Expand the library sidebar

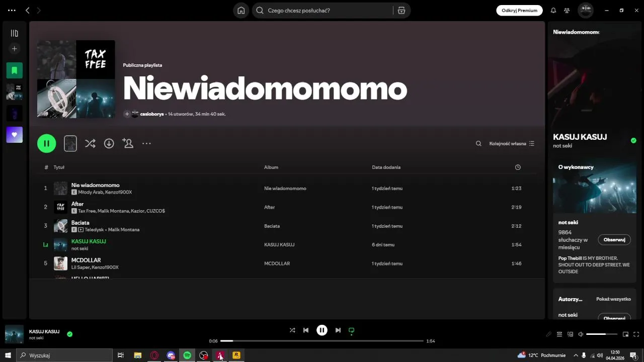(15, 33)
